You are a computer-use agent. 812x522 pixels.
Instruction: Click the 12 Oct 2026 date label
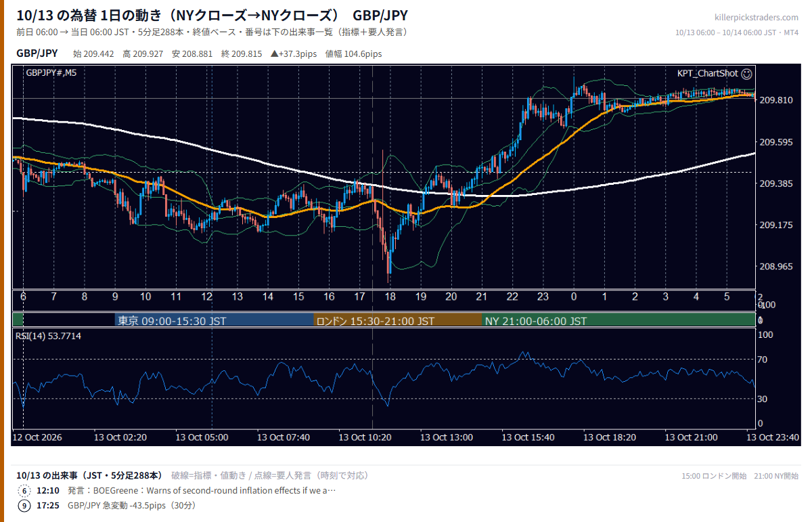(x=37, y=437)
